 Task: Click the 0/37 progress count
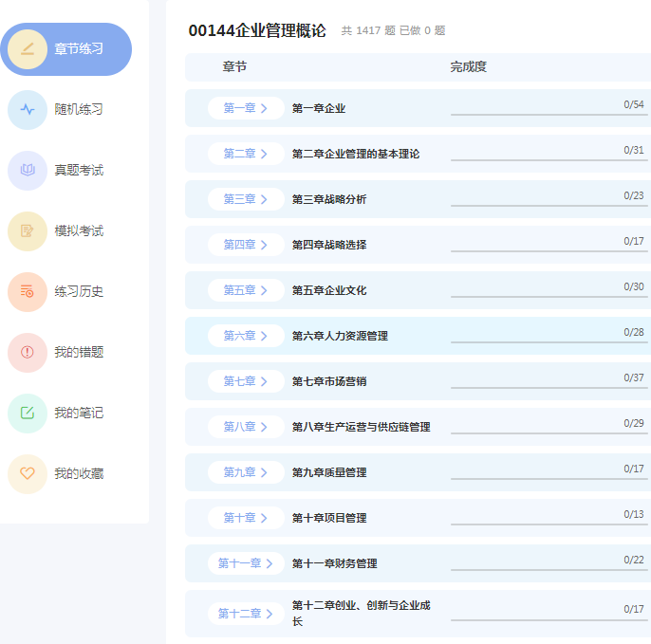(634, 377)
